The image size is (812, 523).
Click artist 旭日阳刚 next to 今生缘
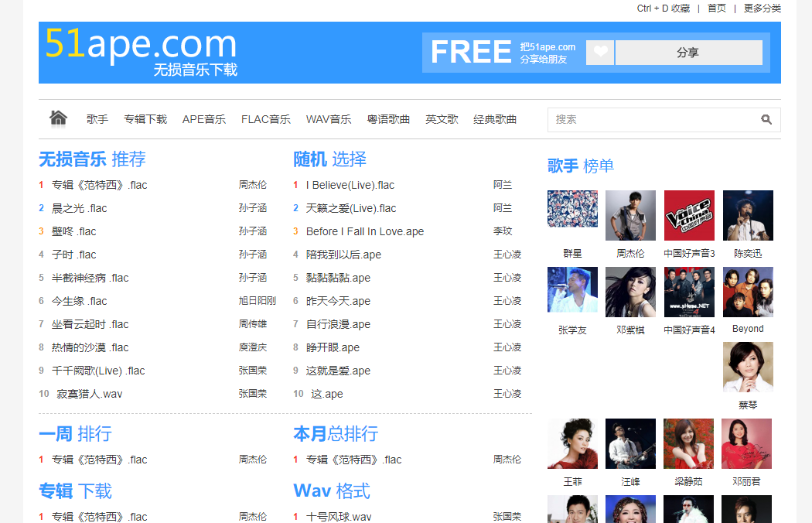[x=258, y=301]
